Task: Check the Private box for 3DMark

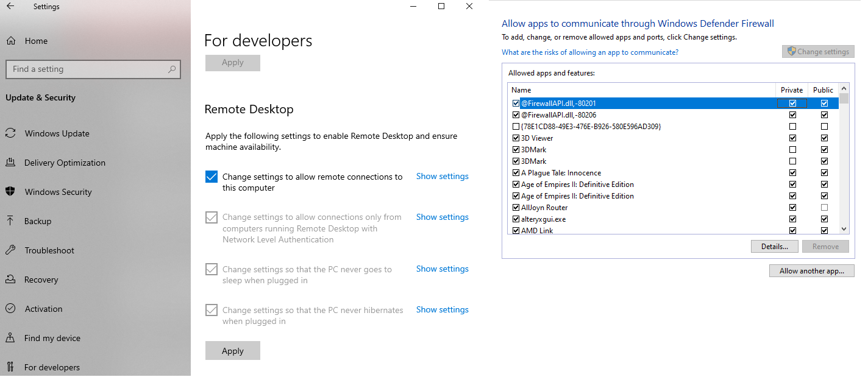Action: coord(792,150)
